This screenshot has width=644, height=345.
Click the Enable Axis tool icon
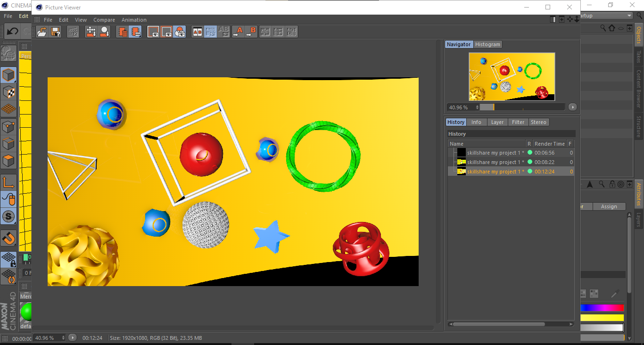[8, 182]
